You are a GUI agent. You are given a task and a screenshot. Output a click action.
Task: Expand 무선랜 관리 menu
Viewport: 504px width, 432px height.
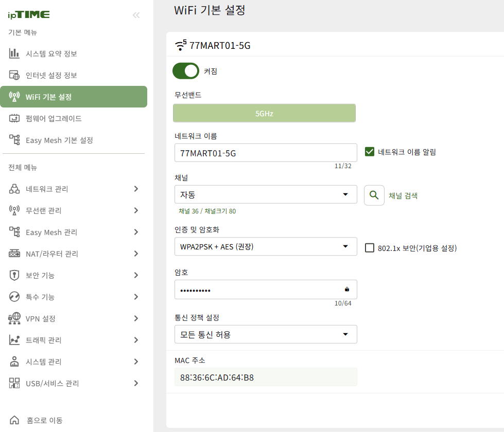pyautogui.click(x=74, y=210)
